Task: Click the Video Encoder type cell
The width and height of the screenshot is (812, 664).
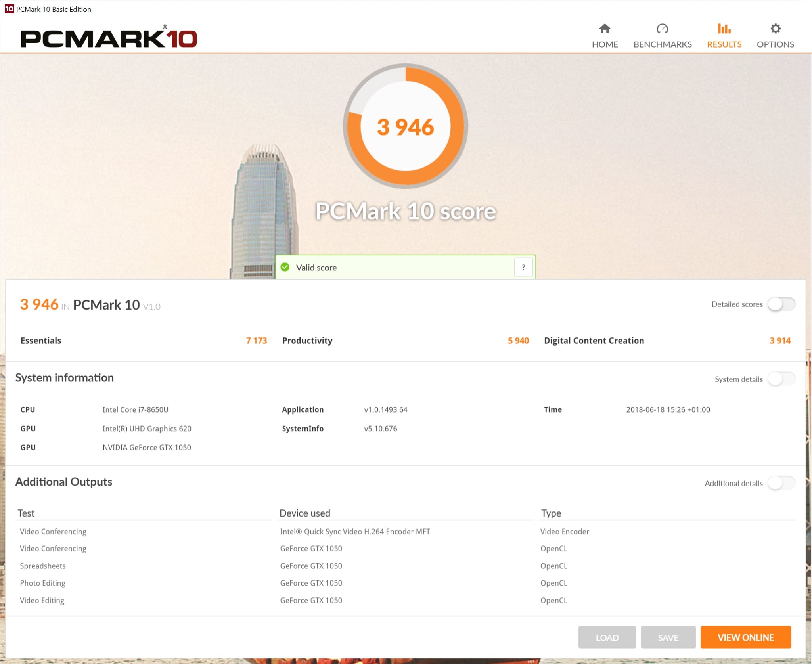Action: coord(565,532)
